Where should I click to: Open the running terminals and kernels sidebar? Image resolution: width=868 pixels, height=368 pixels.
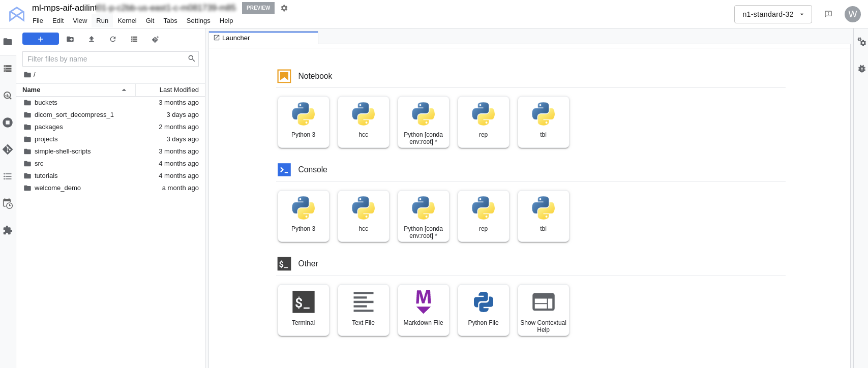coord(8,122)
